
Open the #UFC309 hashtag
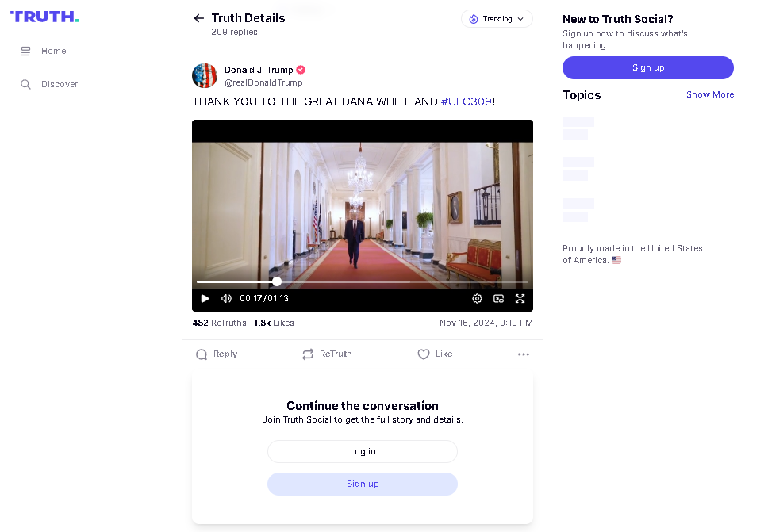click(467, 101)
